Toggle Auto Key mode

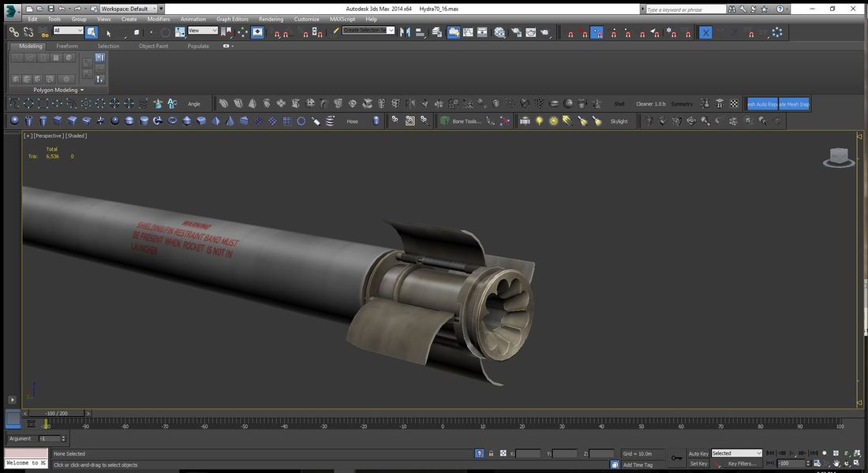tap(698, 453)
